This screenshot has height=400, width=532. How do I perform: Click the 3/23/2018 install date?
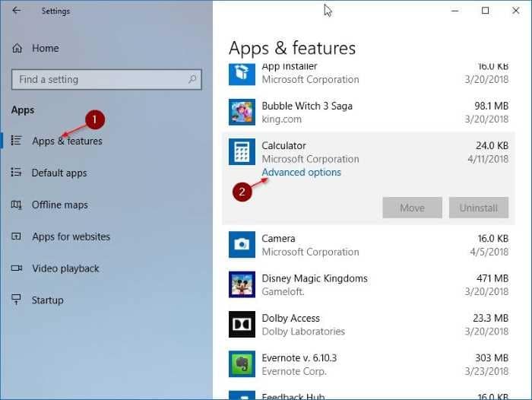tap(486, 371)
